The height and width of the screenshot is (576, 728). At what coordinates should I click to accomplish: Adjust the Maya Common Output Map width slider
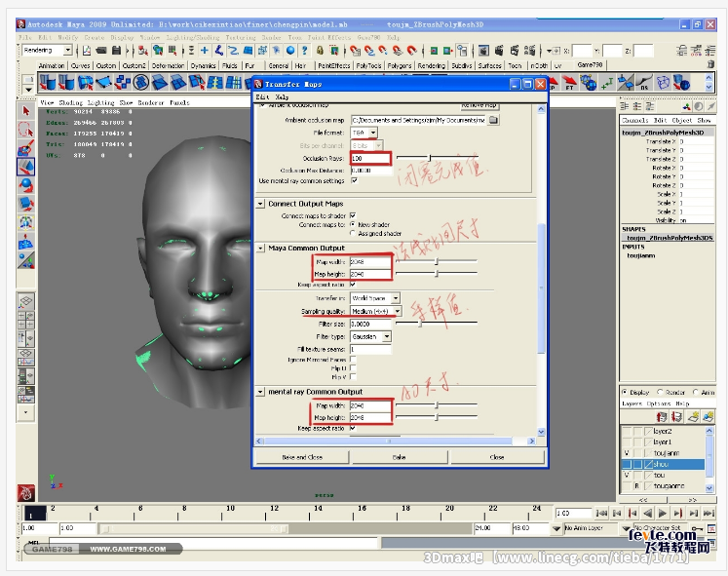[437, 262]
